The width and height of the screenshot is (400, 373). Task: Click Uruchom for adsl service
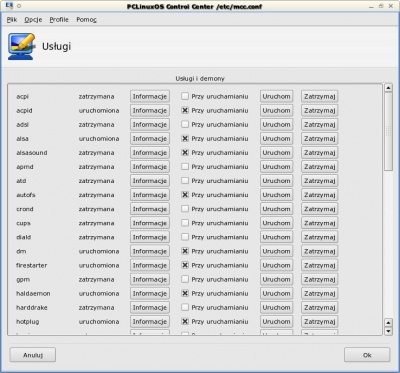[276, 124]
